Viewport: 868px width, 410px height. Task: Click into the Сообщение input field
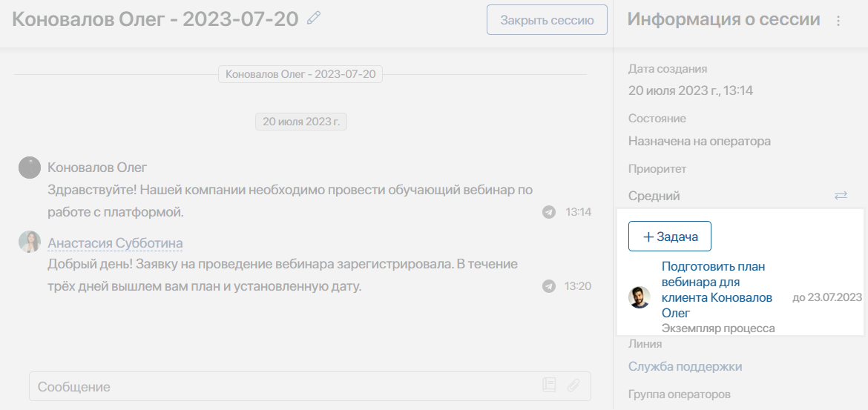[282, 386]
